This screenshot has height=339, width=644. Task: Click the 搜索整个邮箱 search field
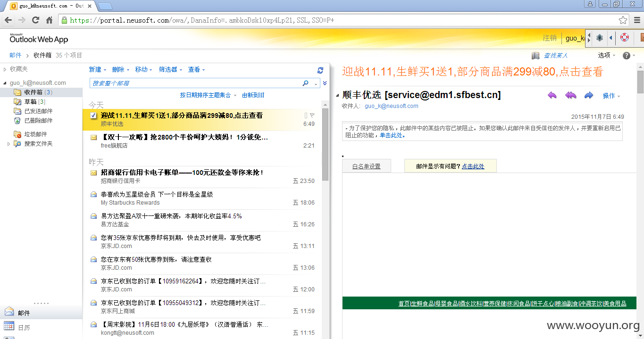coord(196,83)
